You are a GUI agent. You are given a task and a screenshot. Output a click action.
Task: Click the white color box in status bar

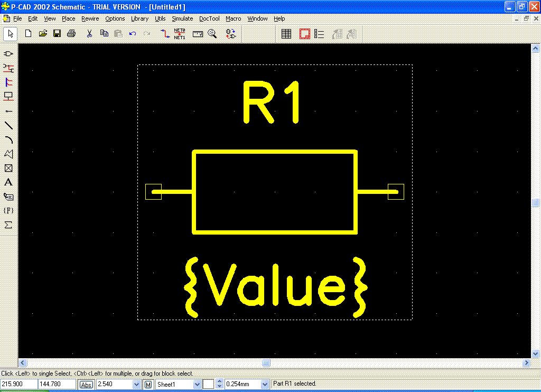coord(208,385)
